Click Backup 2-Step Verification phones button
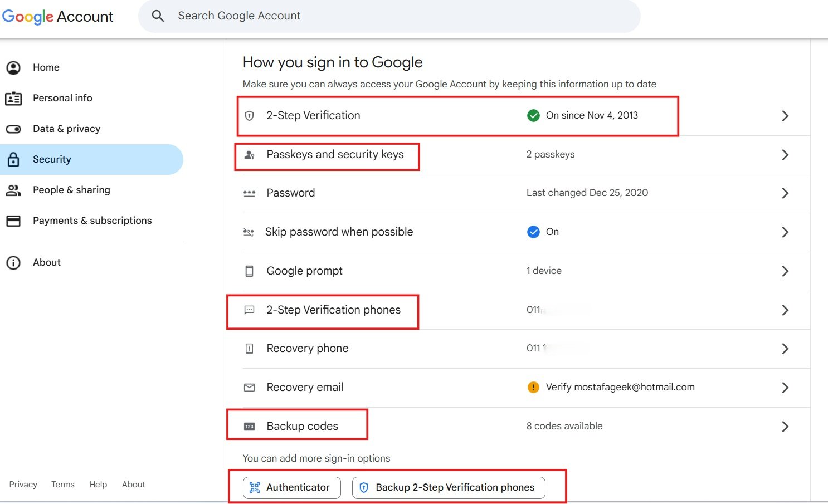 pos(449,488)
